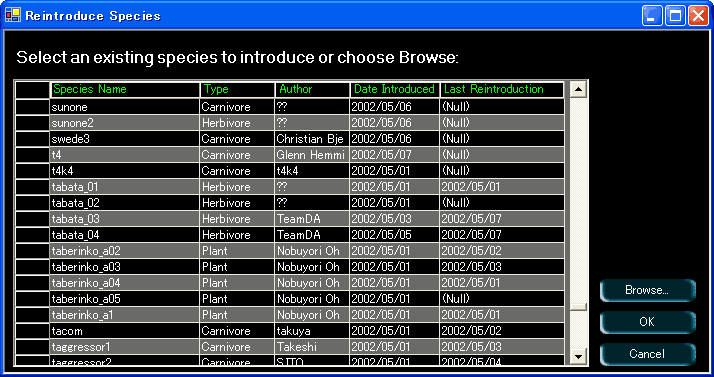Click date 2002/05/07 in t4 row

pos(395,155)
